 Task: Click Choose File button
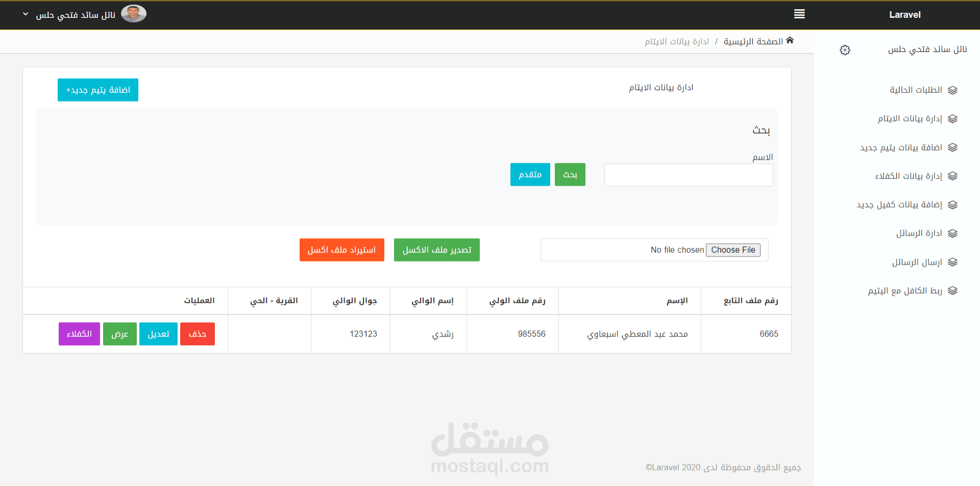pos(733,250)
